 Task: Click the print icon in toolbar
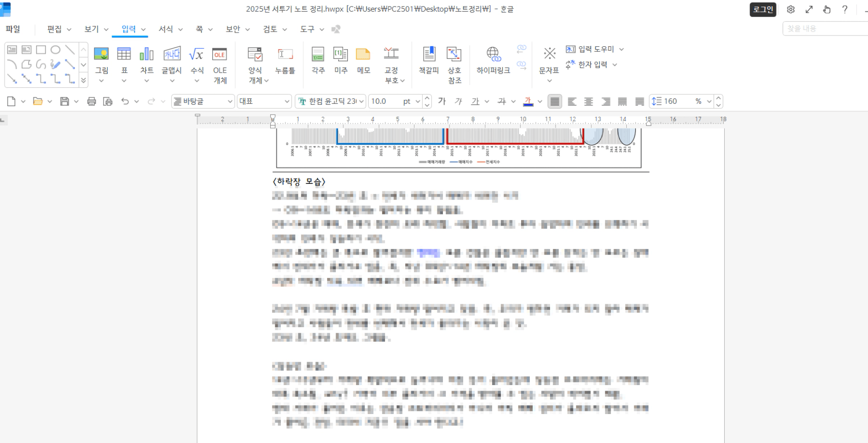tap(91, 102)
